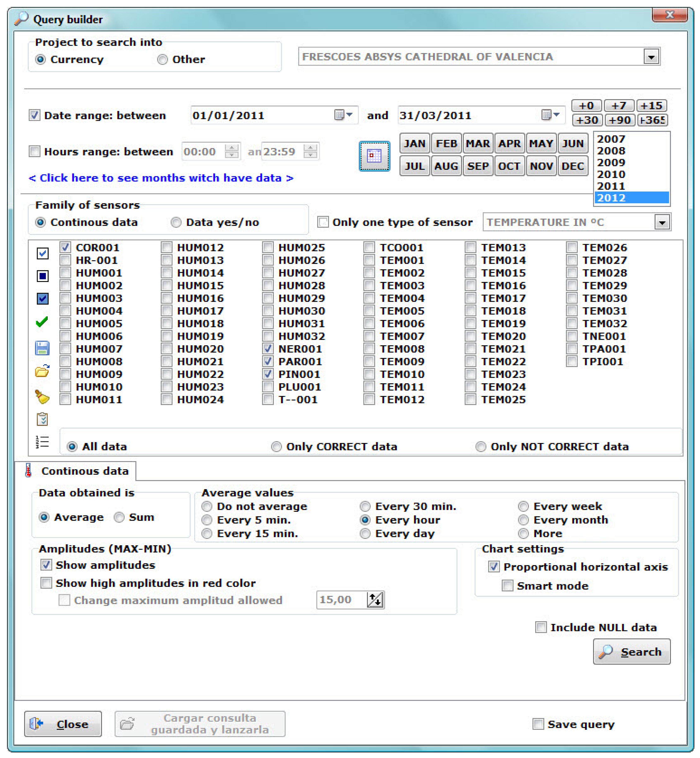Screen dimensions: 700x758
Task: Click the JAN month button
Action: click(x=415, y=144)
